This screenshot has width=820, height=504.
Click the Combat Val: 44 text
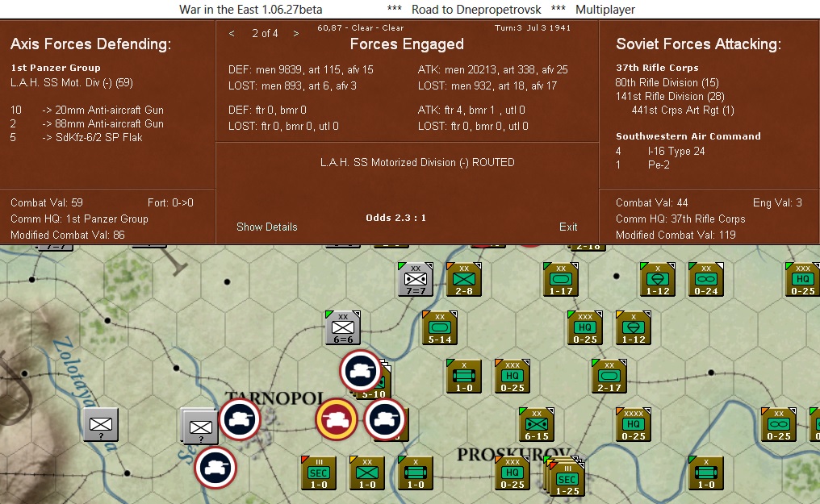651,202
